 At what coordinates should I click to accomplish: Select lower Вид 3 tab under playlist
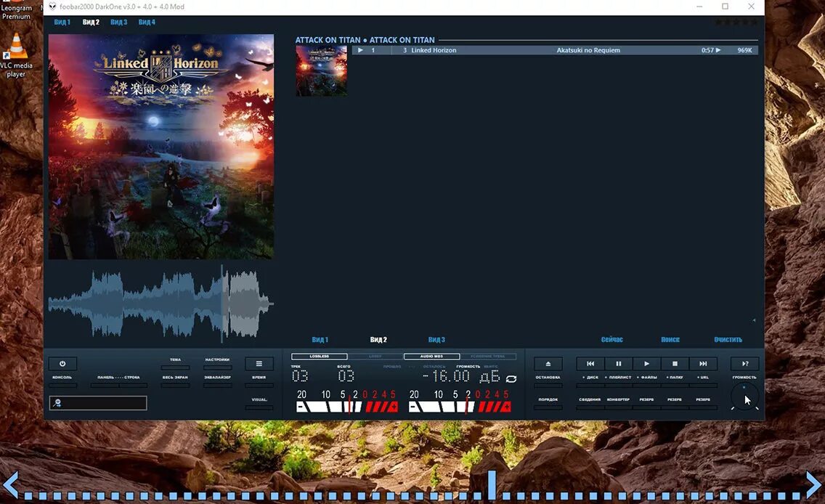[x=436, y=340]
